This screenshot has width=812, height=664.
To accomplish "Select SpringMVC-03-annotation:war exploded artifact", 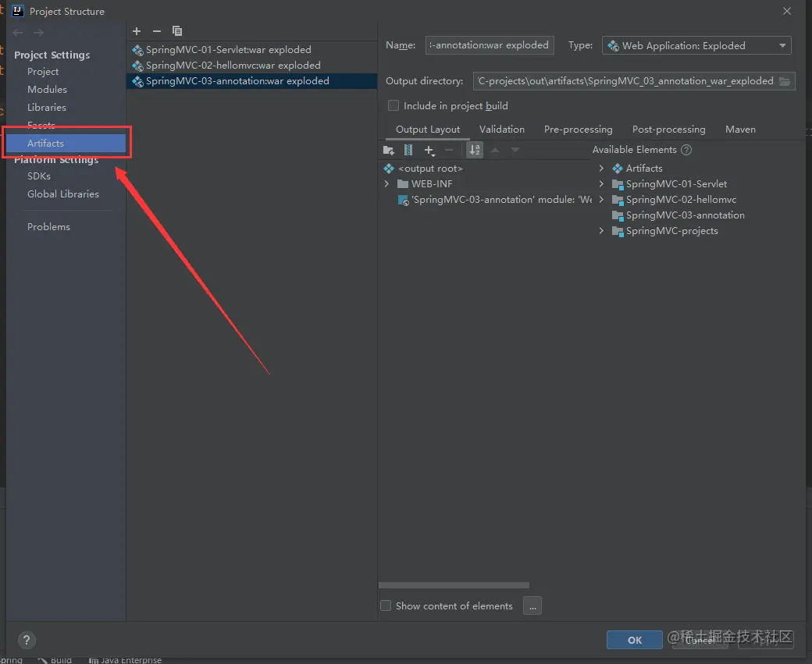I will [x=251, y=80].
